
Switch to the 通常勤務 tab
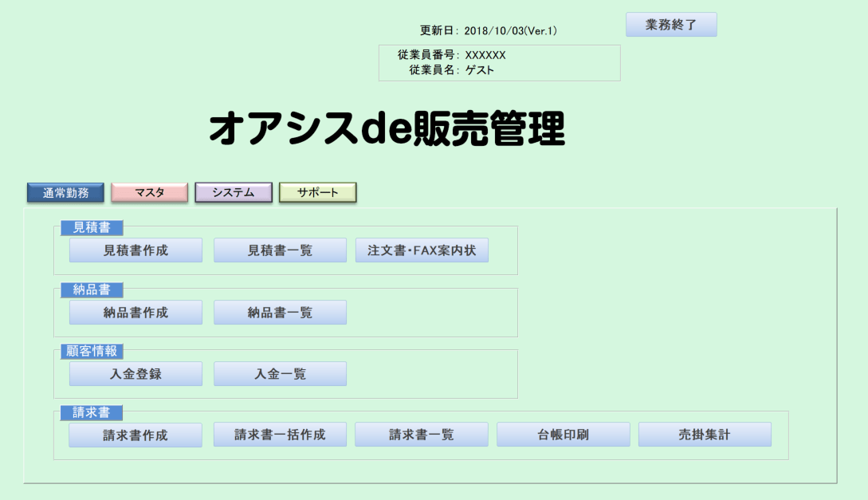click(x=65, y=193)
